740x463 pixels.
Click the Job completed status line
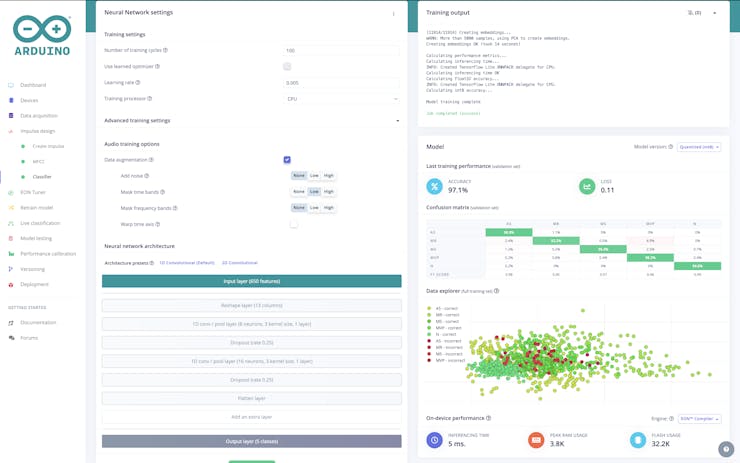point(453,113)
